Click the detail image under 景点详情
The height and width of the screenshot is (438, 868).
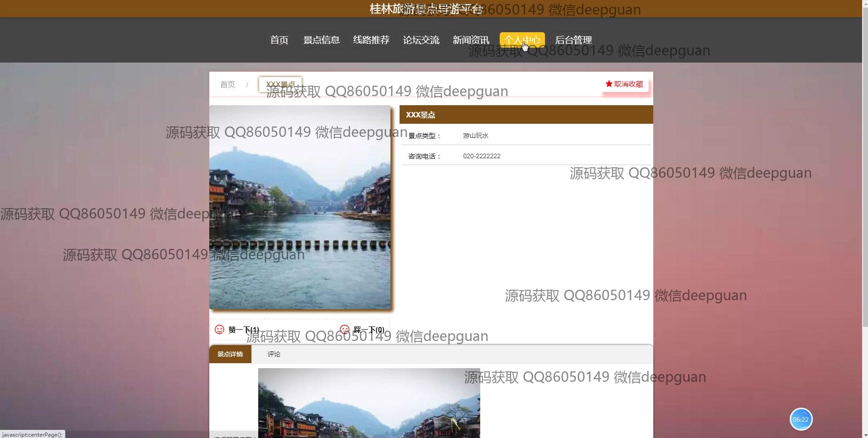(369, 403)
